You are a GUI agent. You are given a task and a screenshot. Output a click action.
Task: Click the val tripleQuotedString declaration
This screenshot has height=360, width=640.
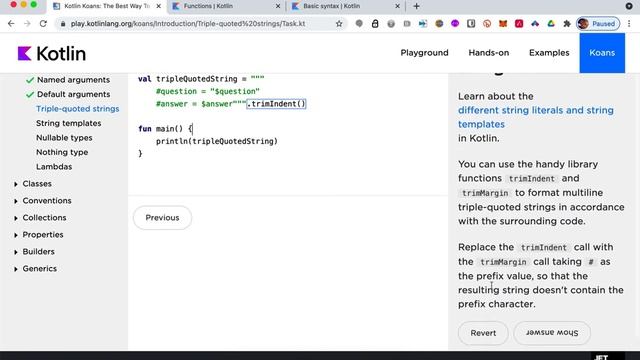(201, 79)
